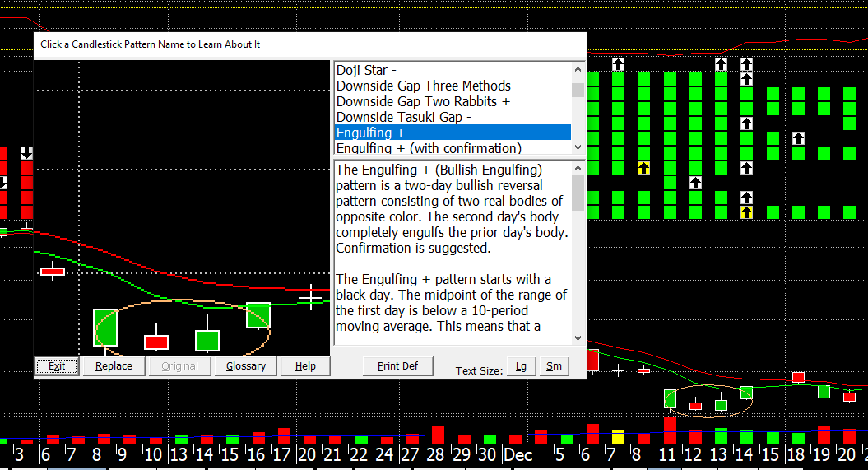This screenshot has width=868, height=470.
Task: Open the Glossary
Action: 246,366
